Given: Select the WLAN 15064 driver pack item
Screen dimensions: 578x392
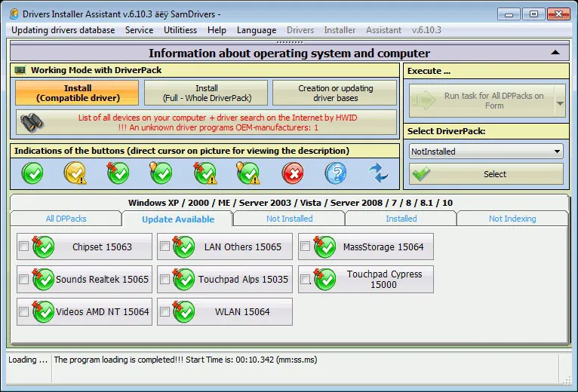Looking at the screenshot, I should tap(224, 312).
